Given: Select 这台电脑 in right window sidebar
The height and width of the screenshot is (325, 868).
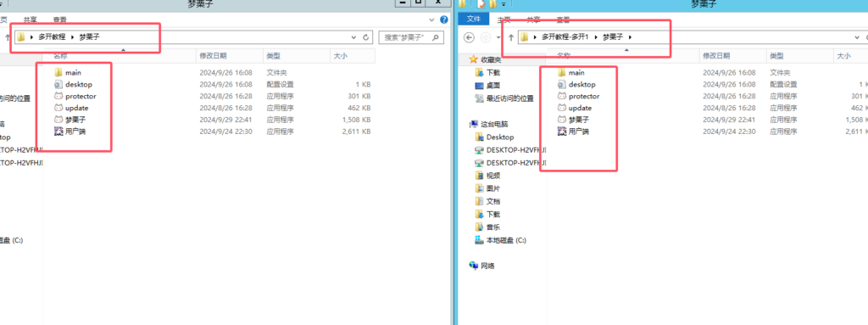Looking at the screenshot, I should [494, 124].
